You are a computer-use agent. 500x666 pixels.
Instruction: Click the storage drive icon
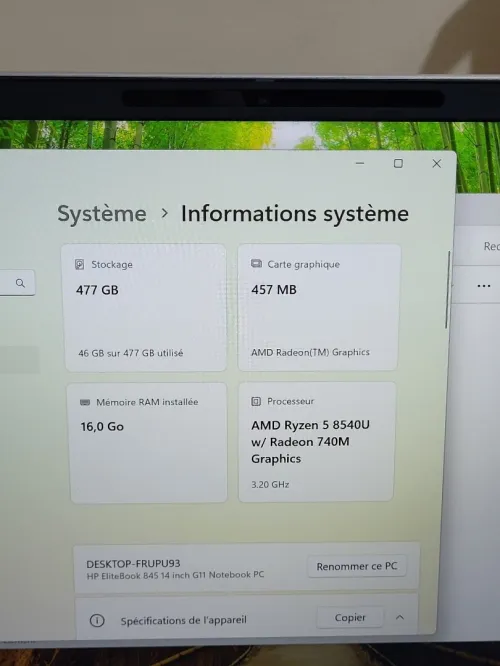(x=79, y=264)
